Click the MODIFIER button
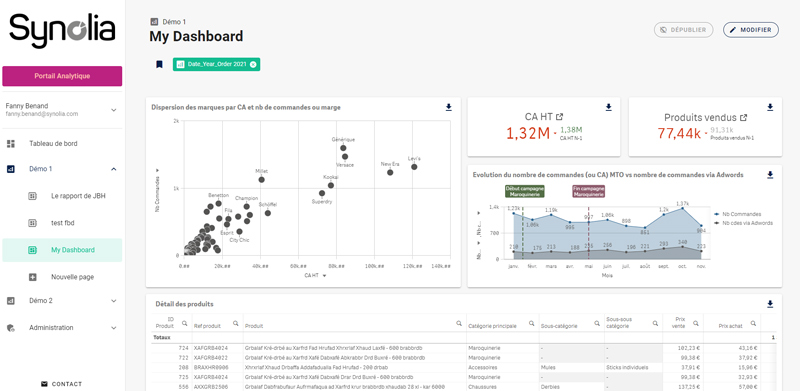 click(751, 30)
